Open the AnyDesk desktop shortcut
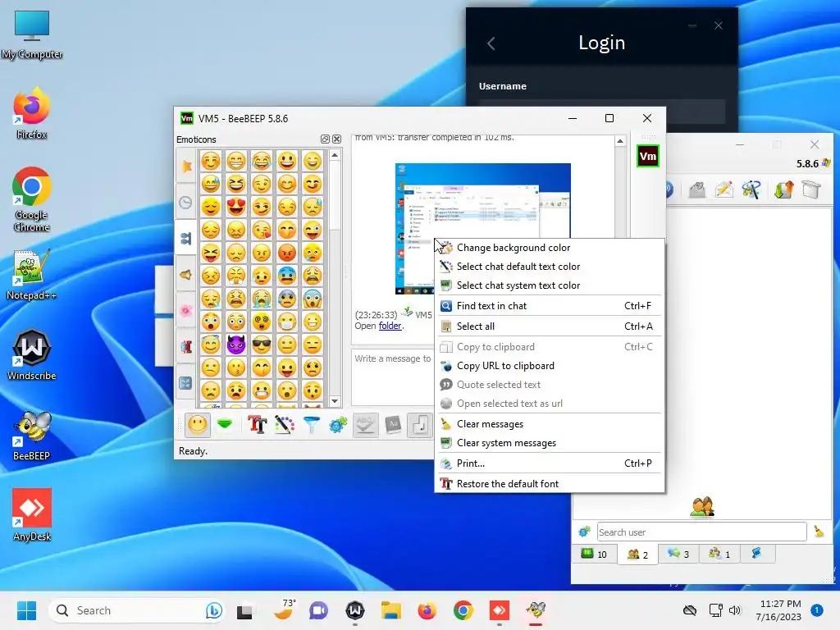Image resolution: width=840 pixels, height=630 pixels. [32, 514]
